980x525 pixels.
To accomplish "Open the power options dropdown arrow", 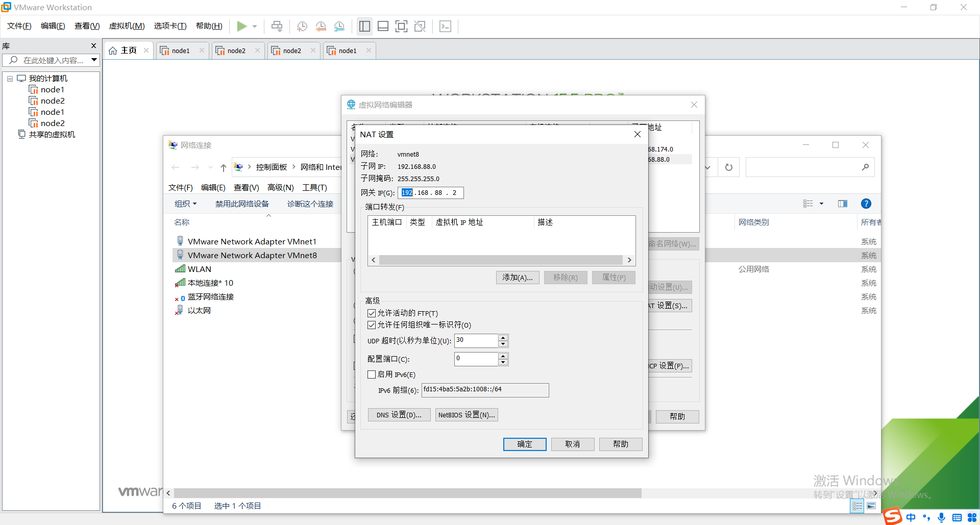I will point(255,26).
